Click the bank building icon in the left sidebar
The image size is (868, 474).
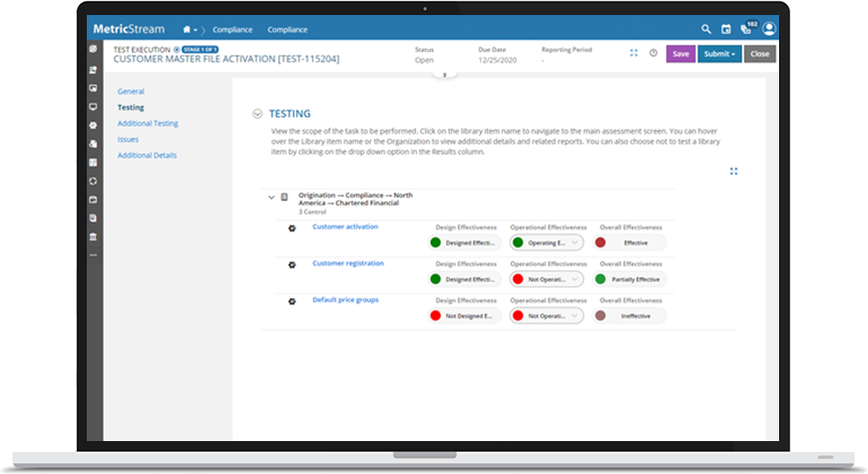tap(93, 237)
